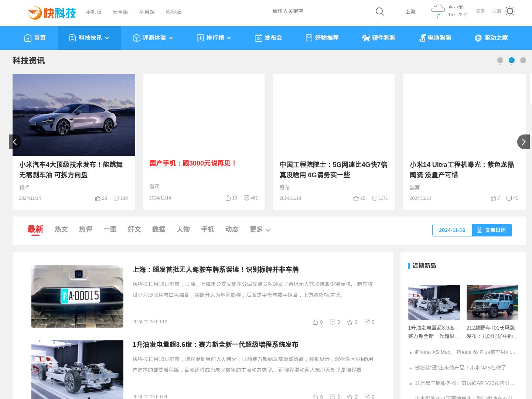Switch to 动态 tab
The width and height of the screenshot is (532, 399).
click(x=232, y=229)
